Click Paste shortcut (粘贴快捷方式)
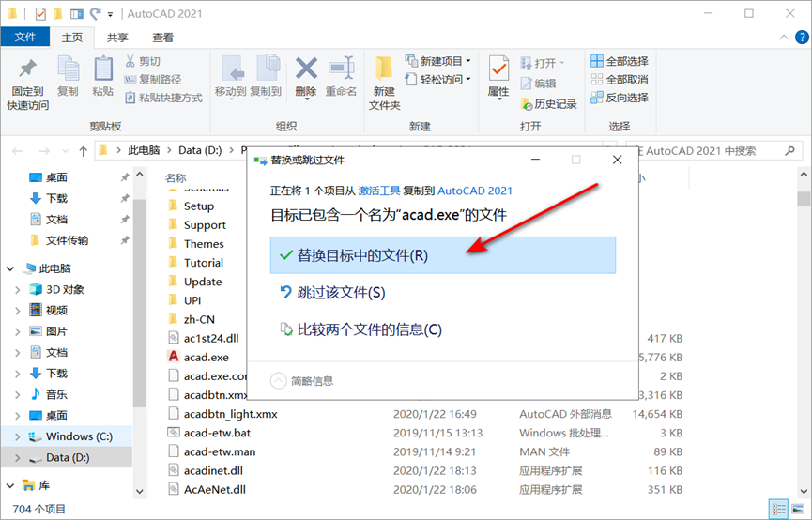This screenshot has height=520, width=812. (x=163, y=98)
